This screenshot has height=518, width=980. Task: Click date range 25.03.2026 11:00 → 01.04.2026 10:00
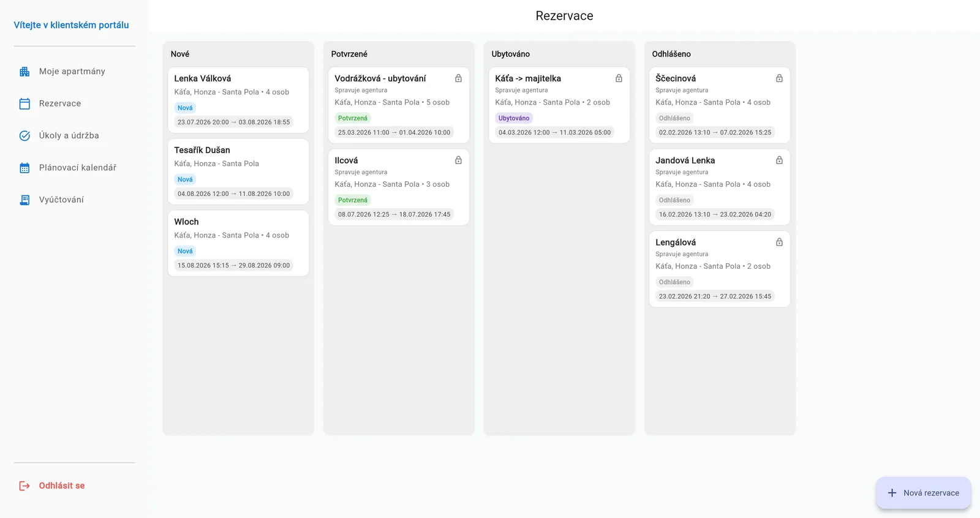pos(394,132)
